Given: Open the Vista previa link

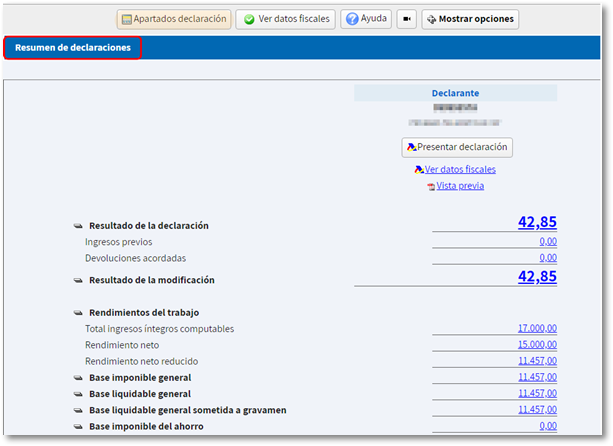Looking at the screenshot, I should pyautogui.click(x=460, y=187).
